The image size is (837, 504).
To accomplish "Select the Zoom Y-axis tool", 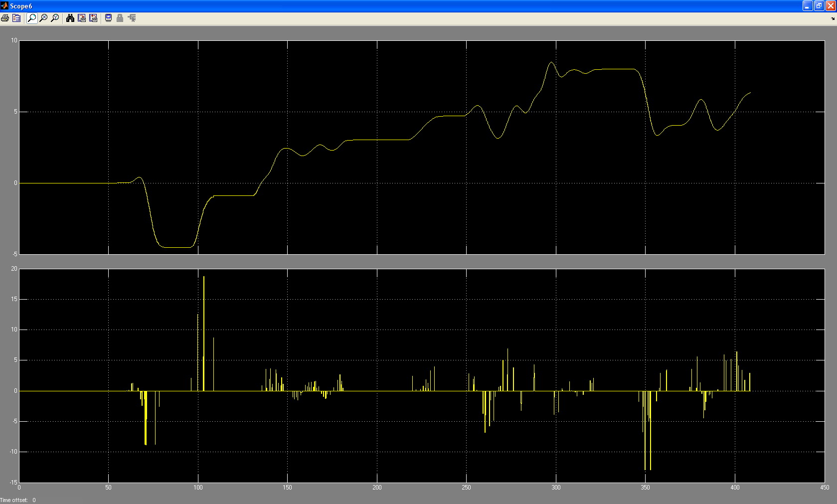I will tap(55, 18).
